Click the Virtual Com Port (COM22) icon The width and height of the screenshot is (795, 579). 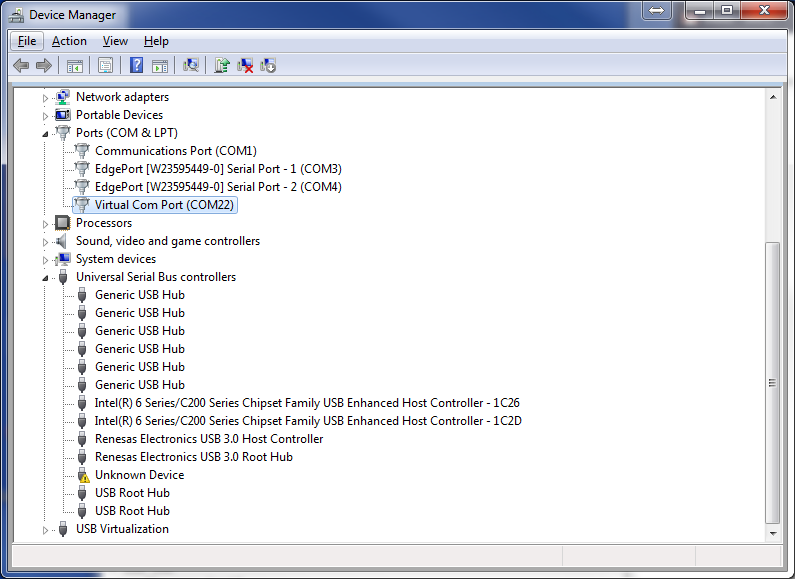pyautogui.click(x=82, y=205)
